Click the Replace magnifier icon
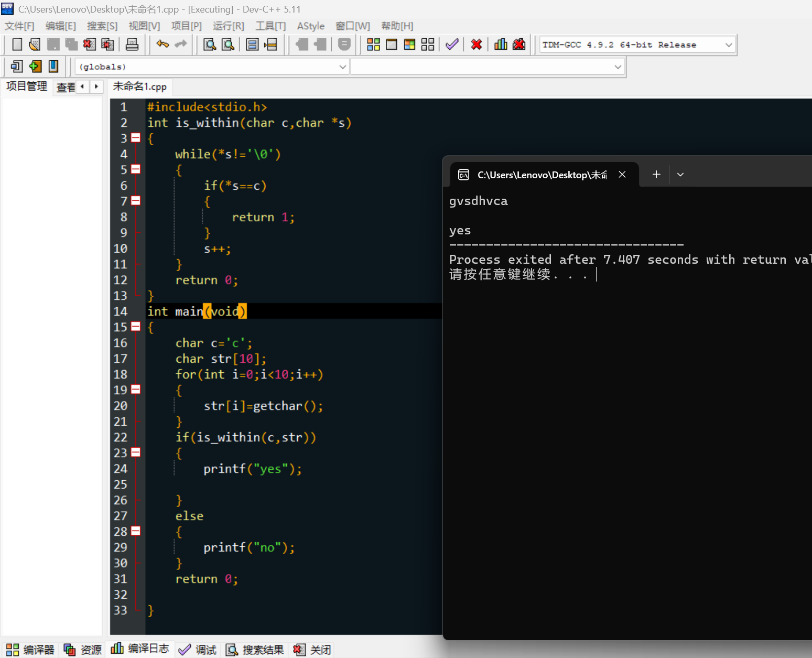This screenshot has height=658, width=812. click(228, 45)
